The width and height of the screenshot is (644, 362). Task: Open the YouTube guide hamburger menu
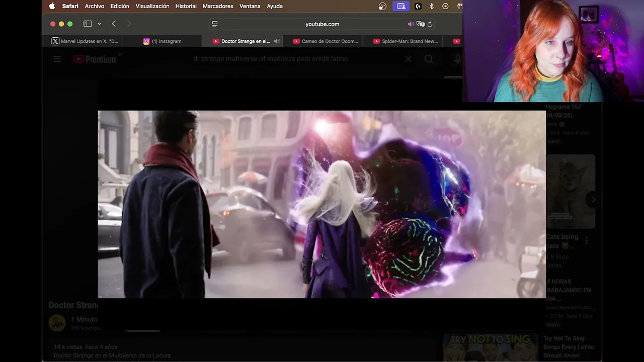point(57,59)
